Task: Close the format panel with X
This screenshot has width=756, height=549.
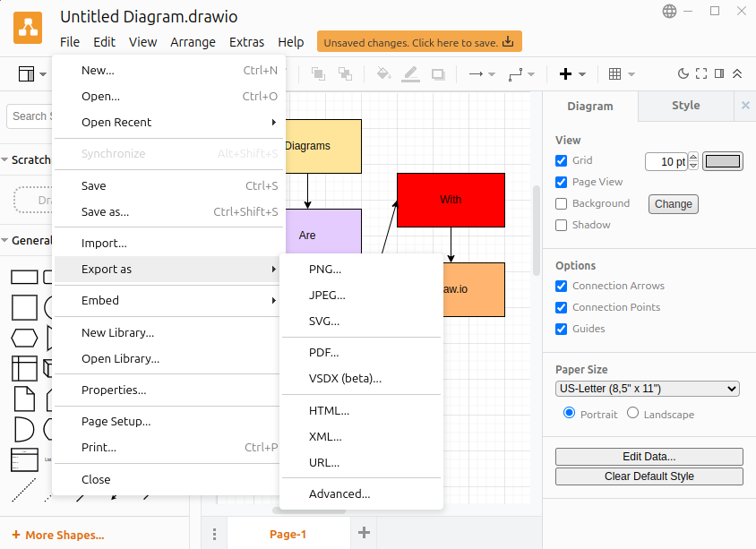Action: [745, 106]
